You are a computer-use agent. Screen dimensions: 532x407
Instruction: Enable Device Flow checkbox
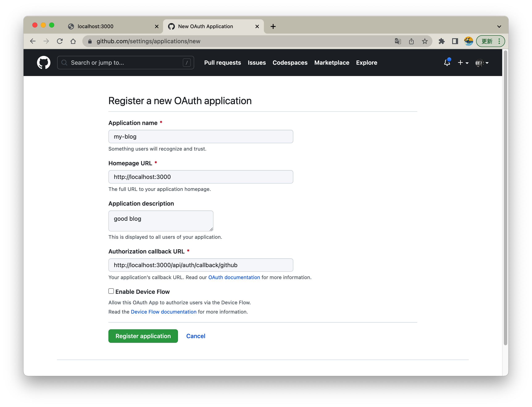click(111, 291)
